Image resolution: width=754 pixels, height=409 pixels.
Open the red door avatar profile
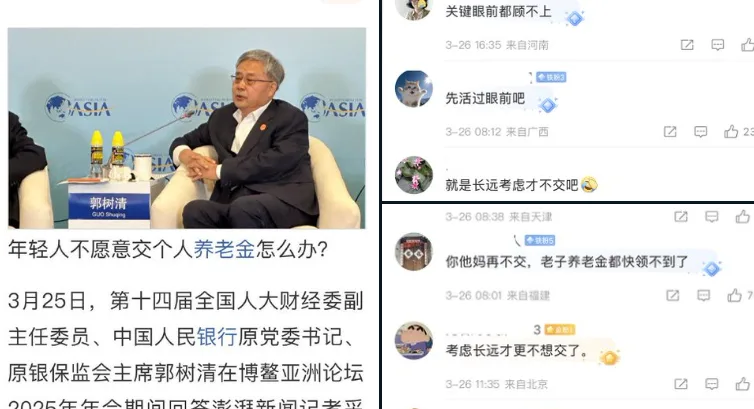(x=414, y=252)
